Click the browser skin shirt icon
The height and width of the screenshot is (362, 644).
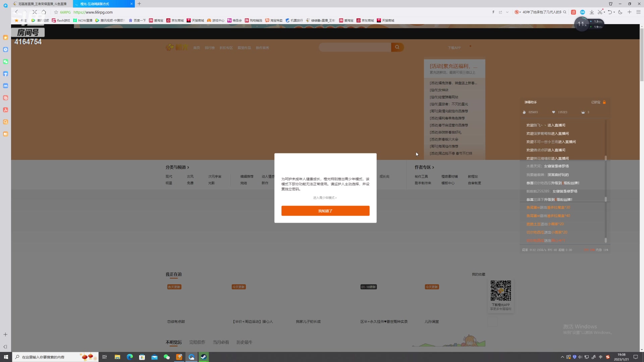tap(610, 4)
